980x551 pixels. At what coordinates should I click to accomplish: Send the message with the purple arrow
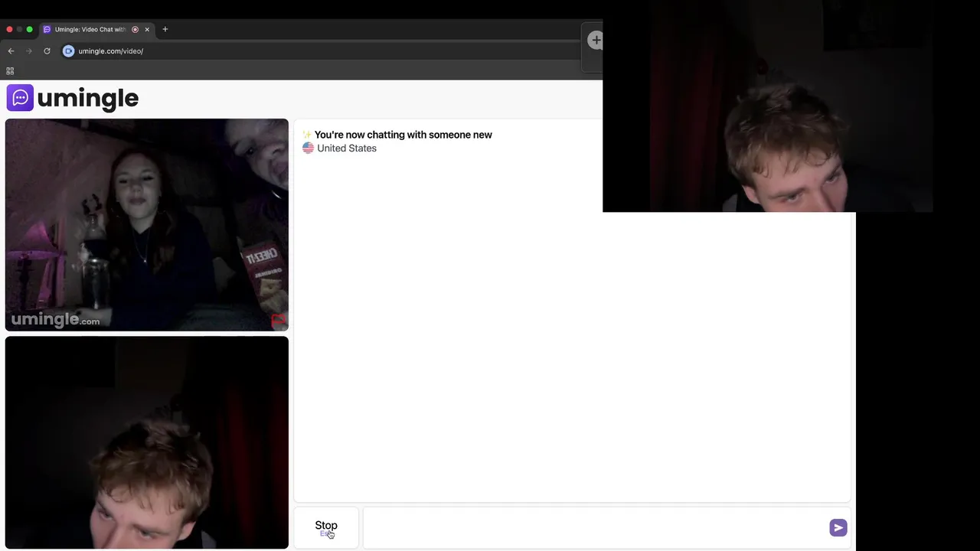coord(838,527)
